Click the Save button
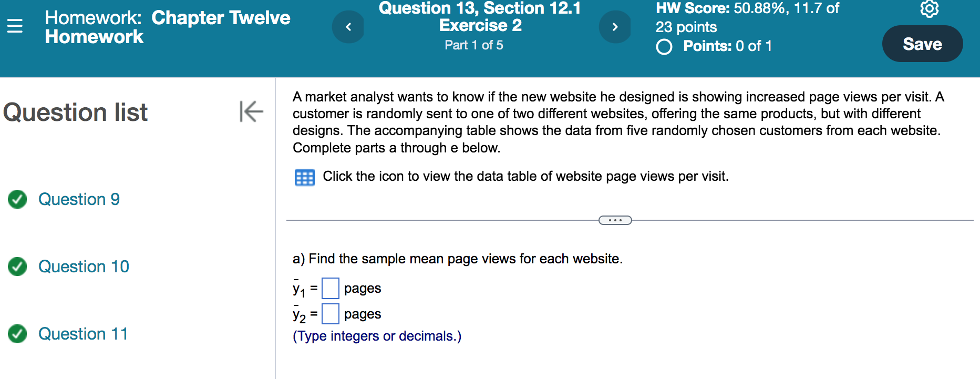This screenshot has width=980, height=379. click(922, 44)
